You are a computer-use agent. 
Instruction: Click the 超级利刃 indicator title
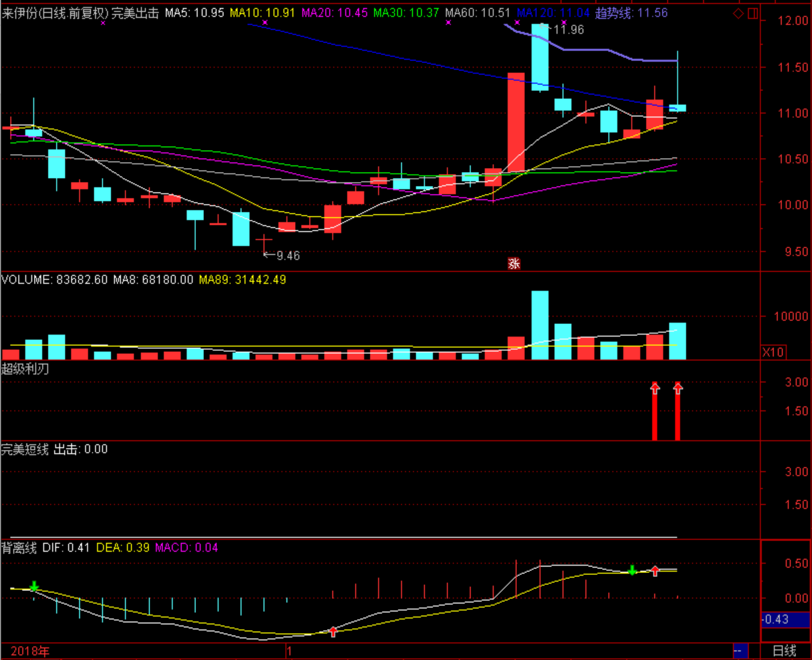[x=25, y=369]
